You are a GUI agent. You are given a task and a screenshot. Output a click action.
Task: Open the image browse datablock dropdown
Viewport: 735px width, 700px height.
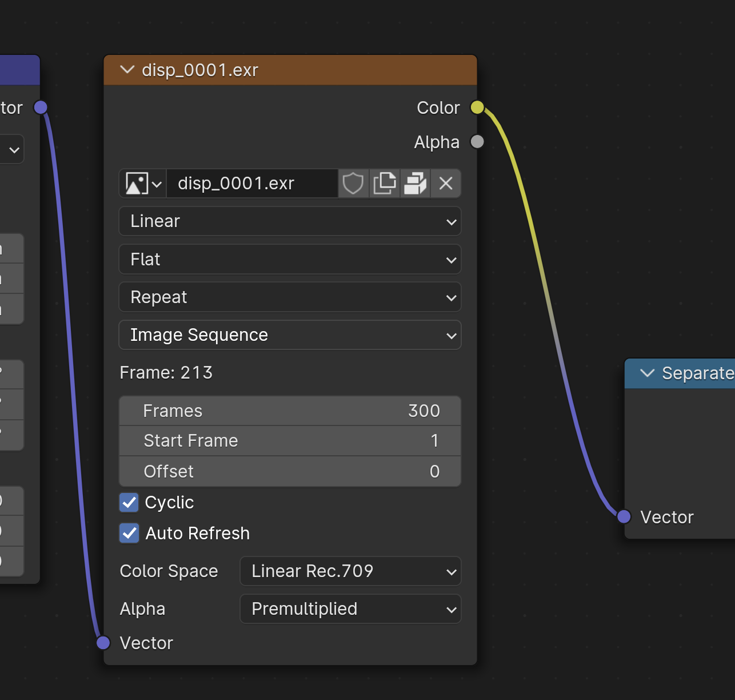coord(143,184)
